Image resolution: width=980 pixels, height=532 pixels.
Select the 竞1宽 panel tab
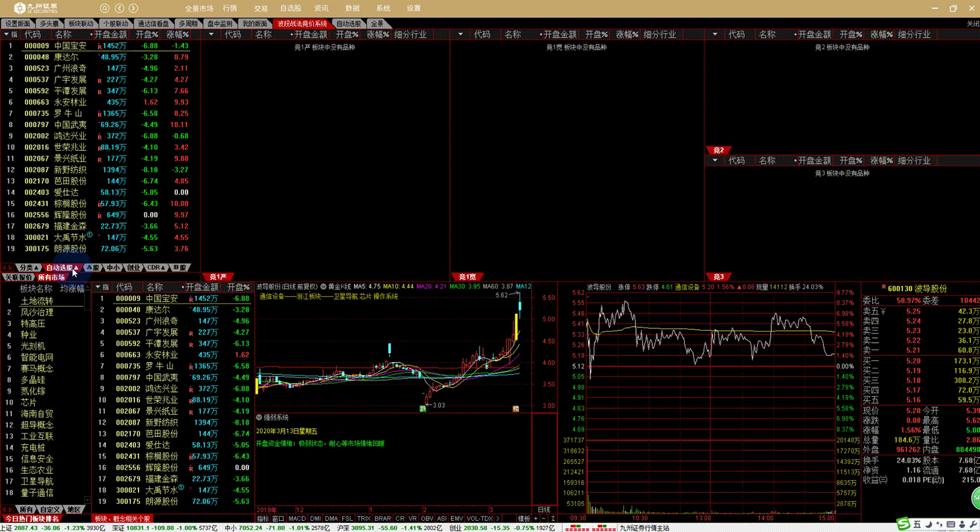coord(467,277)
